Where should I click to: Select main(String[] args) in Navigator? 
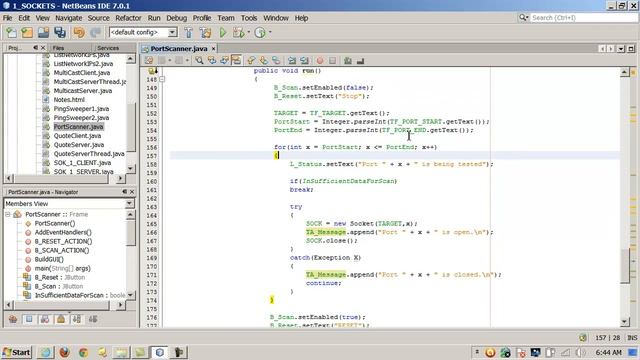pos(62,268)
